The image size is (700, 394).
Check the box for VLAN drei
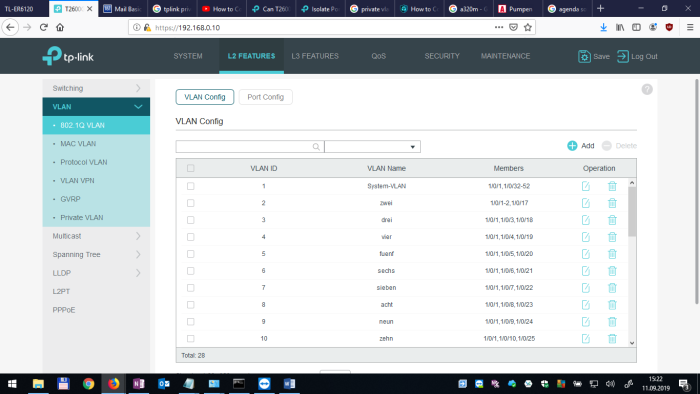coord(191,220)
